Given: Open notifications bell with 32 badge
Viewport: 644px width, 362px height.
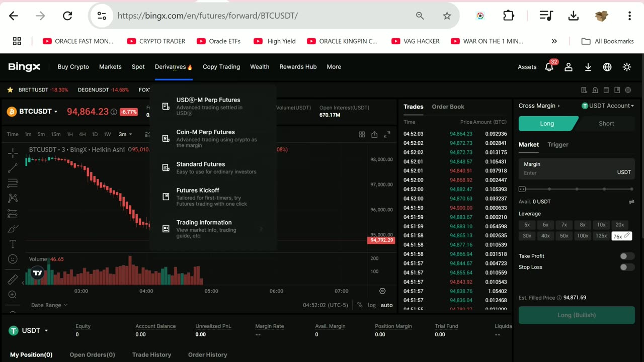Looking at the screenshot, I should [x=549, y=66].
